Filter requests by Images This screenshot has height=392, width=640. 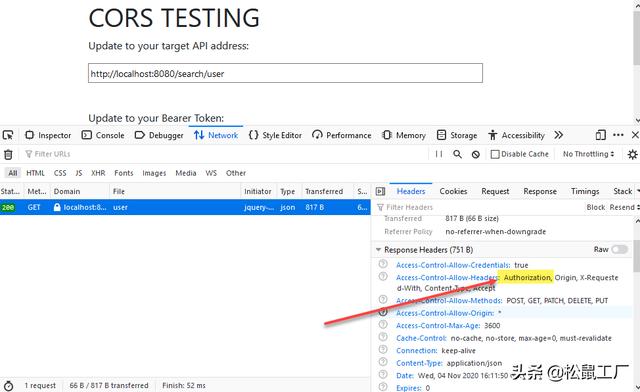[x=154, y=173]
